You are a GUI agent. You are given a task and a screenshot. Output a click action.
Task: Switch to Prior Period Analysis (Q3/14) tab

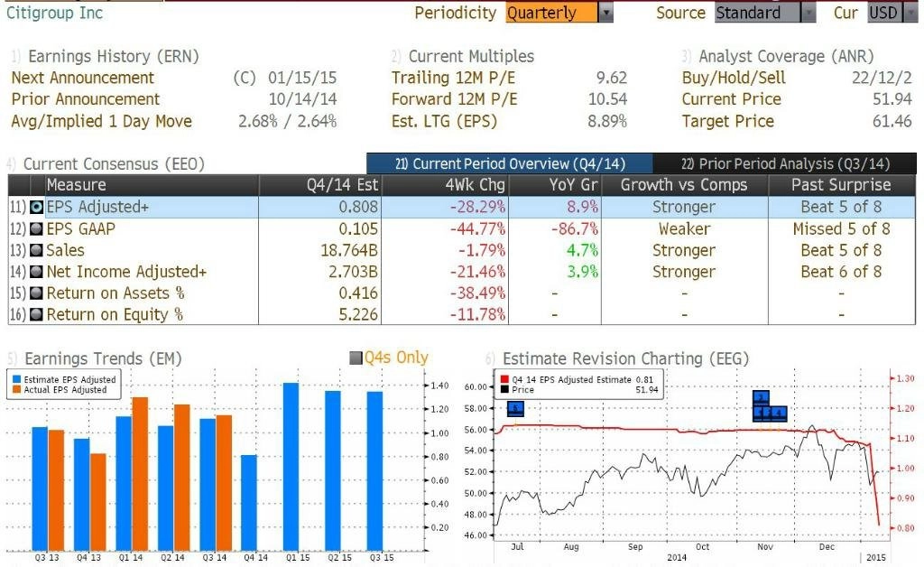click(x=785, y=163)
